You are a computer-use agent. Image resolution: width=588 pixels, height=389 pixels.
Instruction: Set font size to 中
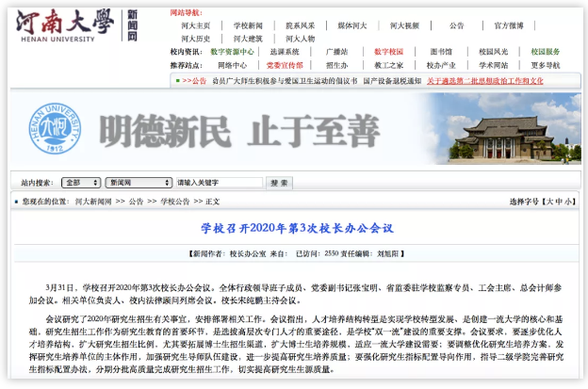[x=559, y=202]
